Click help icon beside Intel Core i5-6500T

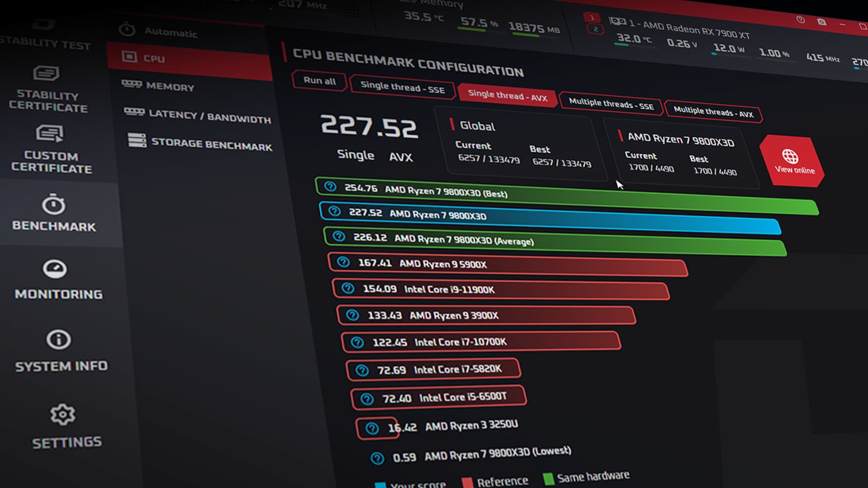(367, 399)
